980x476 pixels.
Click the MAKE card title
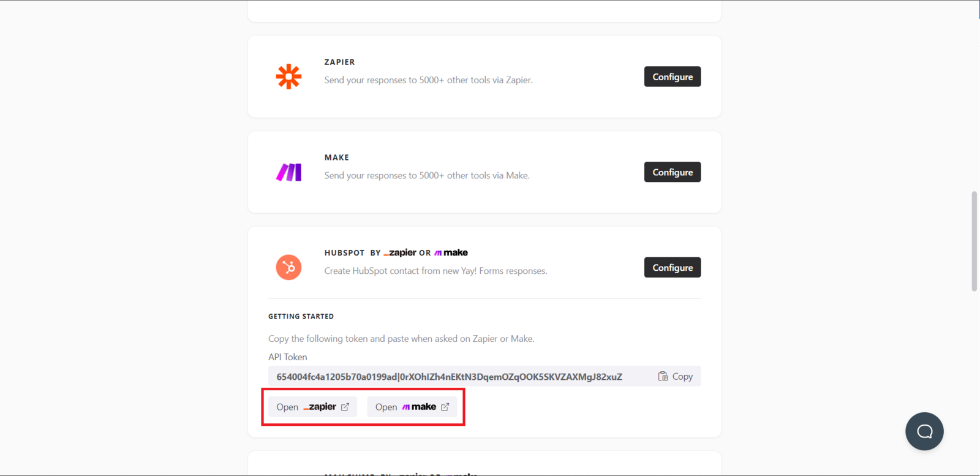pyautogui.click(x=336, y=157)
